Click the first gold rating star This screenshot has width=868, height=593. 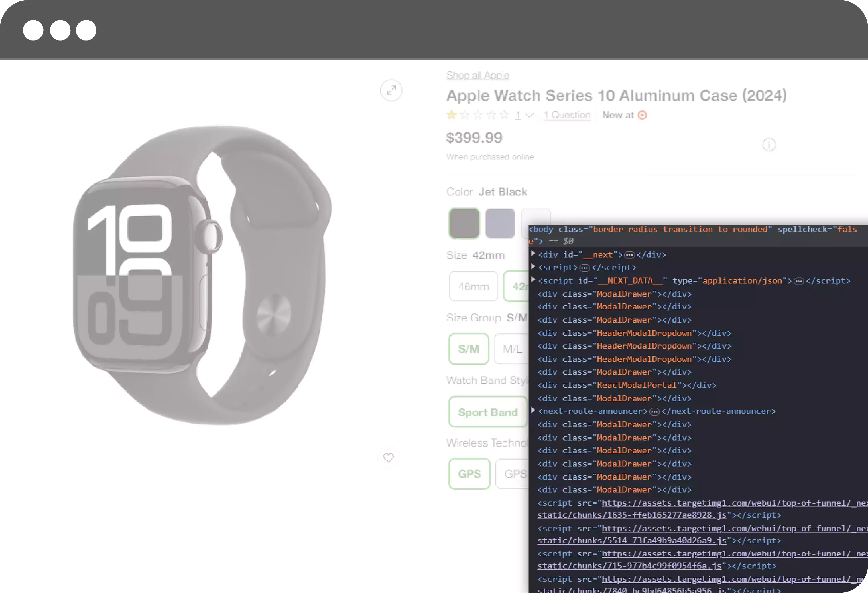tap(452, 115)
